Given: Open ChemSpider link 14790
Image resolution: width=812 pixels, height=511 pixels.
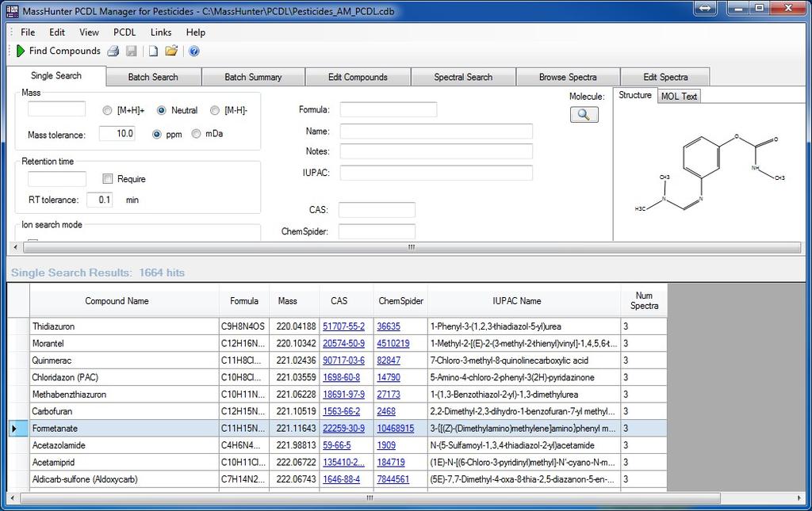Looking at the screenshot, I should click(389, 378).
